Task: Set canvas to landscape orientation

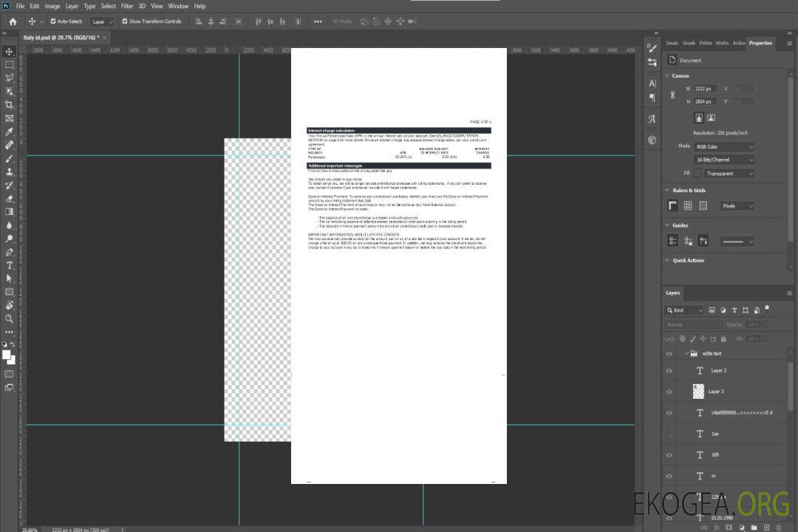Action: click(x=711, y=117)
